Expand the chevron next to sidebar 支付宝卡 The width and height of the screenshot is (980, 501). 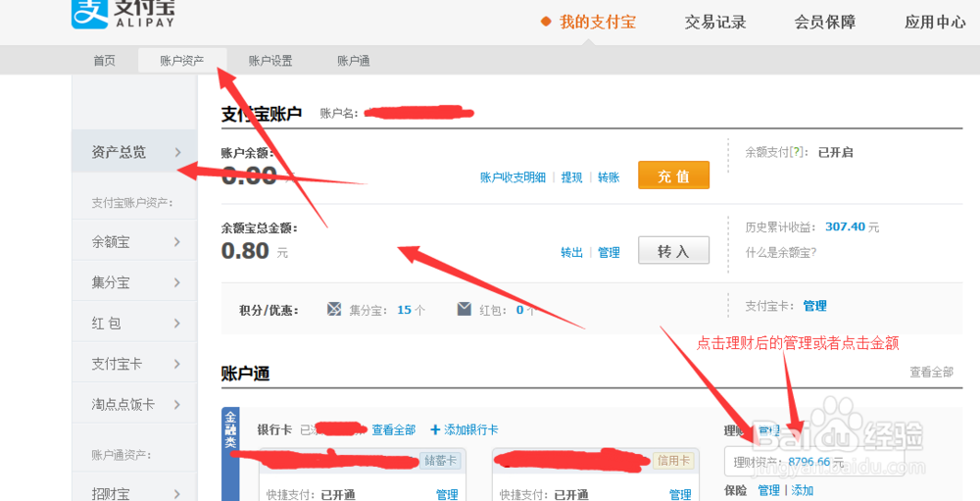coord(177,364)
